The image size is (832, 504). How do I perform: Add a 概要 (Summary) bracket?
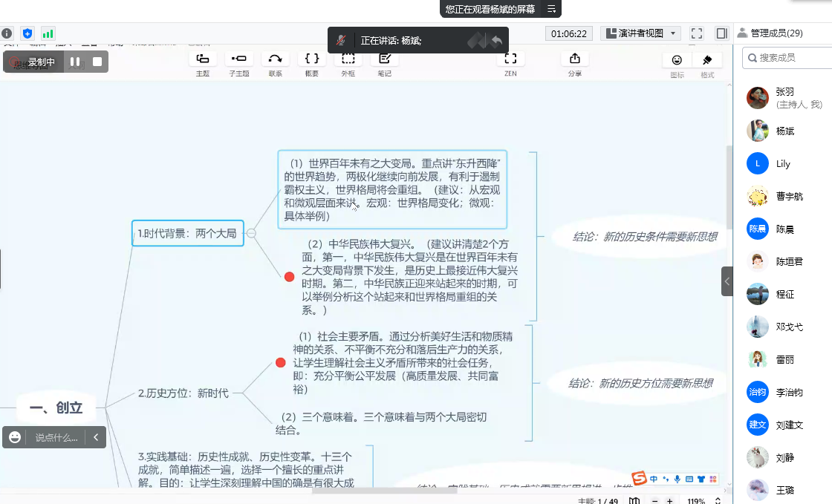(x=312, y=59)
